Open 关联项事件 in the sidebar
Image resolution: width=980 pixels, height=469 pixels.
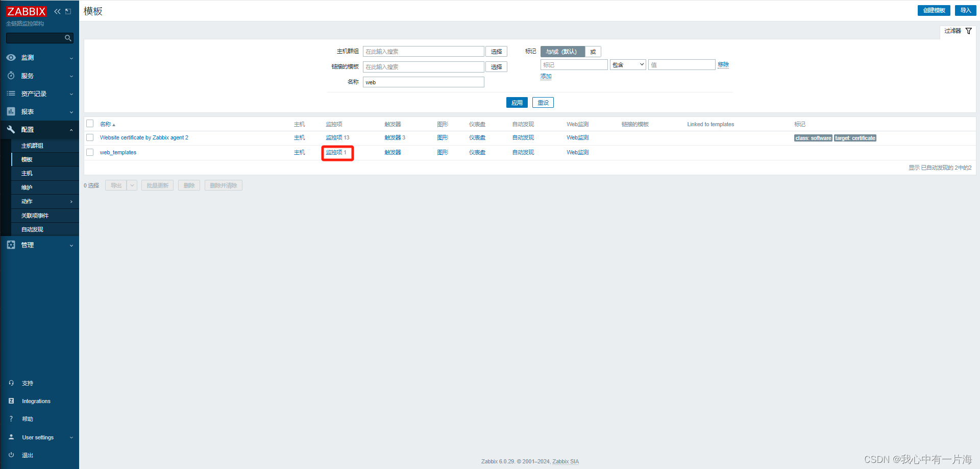pyautogui.click(x=45, y=216)
